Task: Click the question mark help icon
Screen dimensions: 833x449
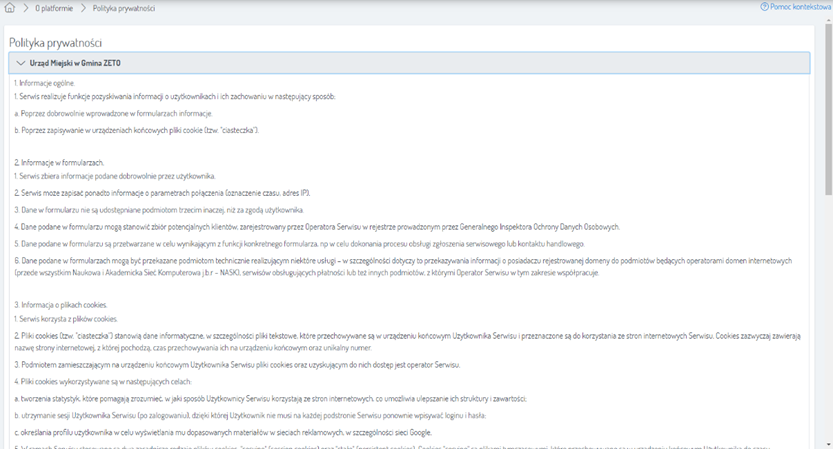Action: click(765, 7)
